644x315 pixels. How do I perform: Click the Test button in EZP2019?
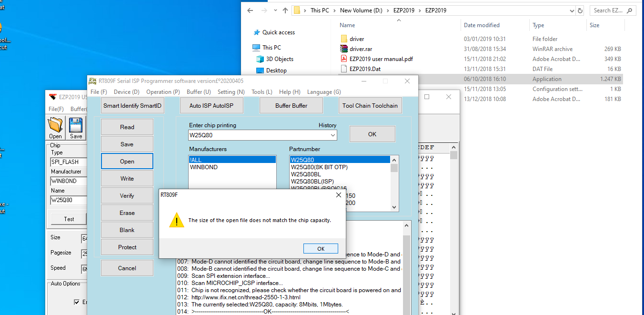tap(69, 219)
